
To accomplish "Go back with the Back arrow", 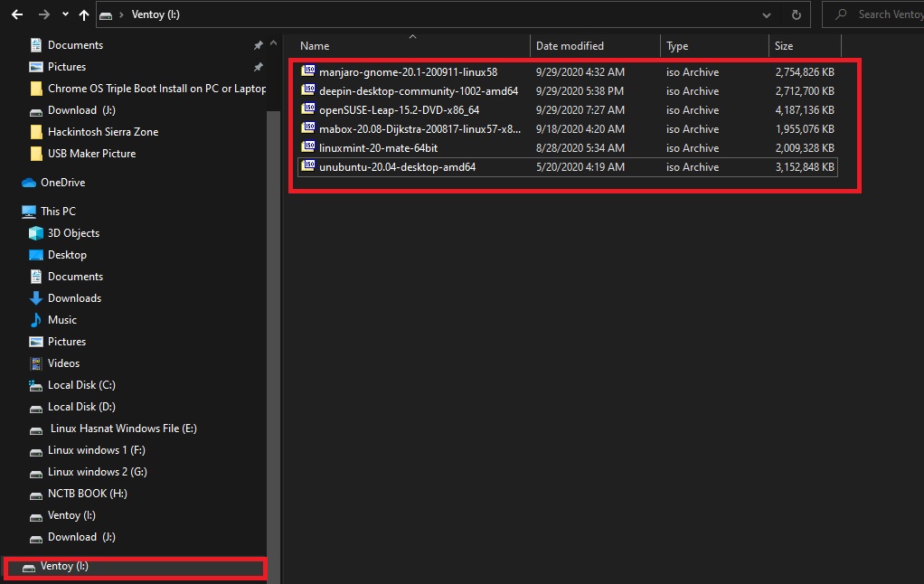I will point(17,14).
